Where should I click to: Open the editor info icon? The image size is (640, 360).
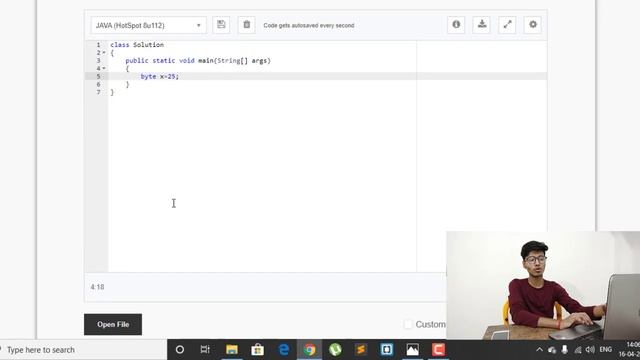[x=456, y=24]
